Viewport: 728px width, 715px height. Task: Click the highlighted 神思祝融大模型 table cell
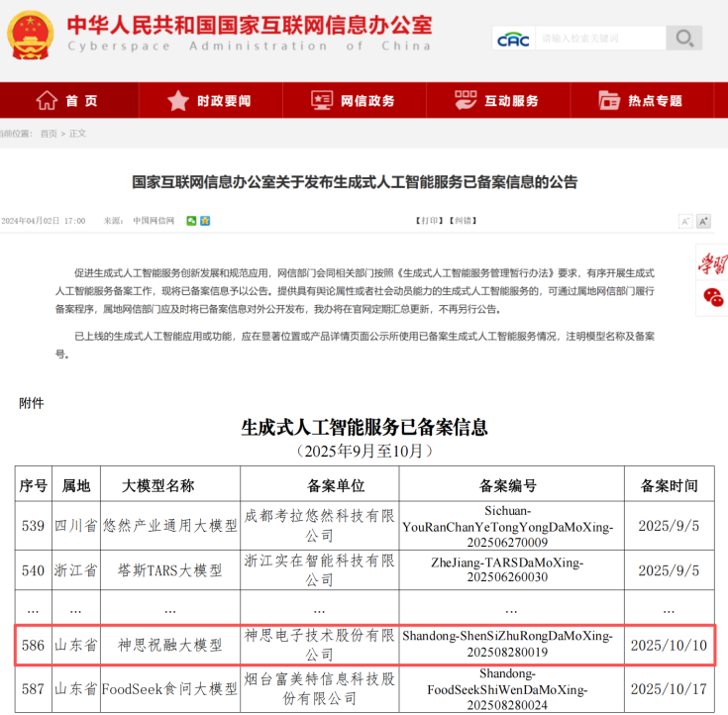170,646
